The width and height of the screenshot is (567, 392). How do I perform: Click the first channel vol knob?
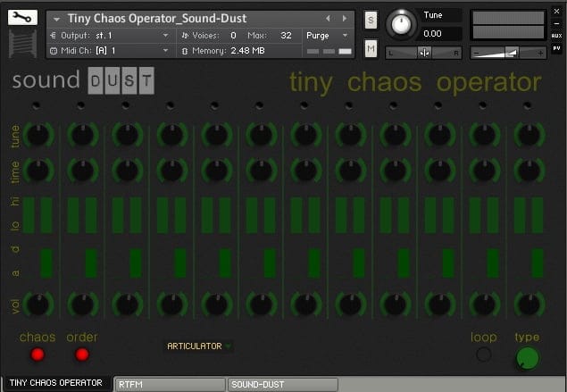pyautogui.click(x=38, y=304)
